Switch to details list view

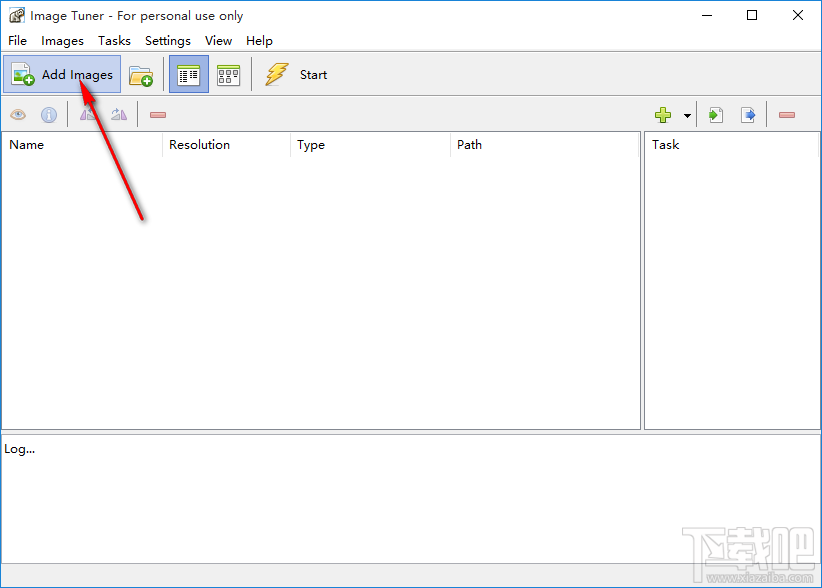189,74
